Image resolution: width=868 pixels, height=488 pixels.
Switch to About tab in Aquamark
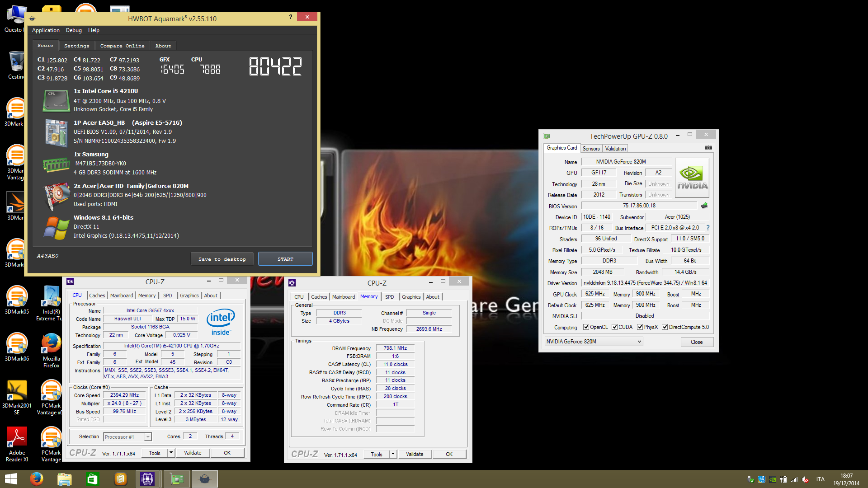coord(163,46)
